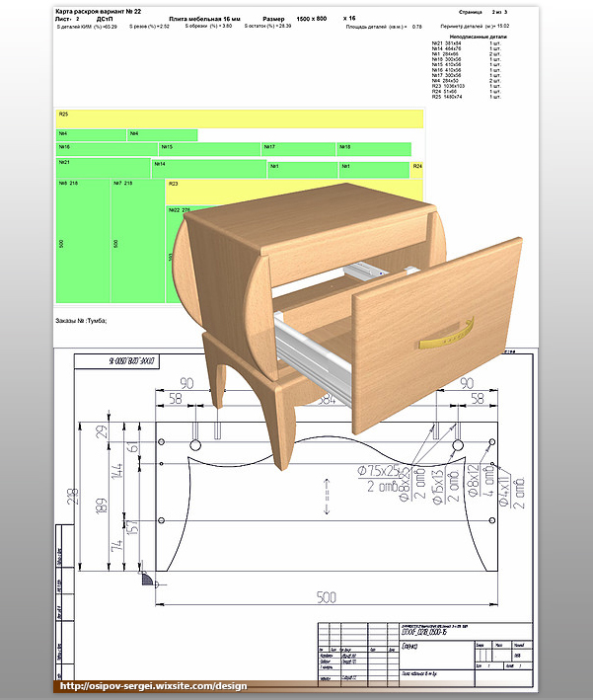593x700 pixels.
Task: Click the '29' vertical dimension
Action: click(102, 431)
